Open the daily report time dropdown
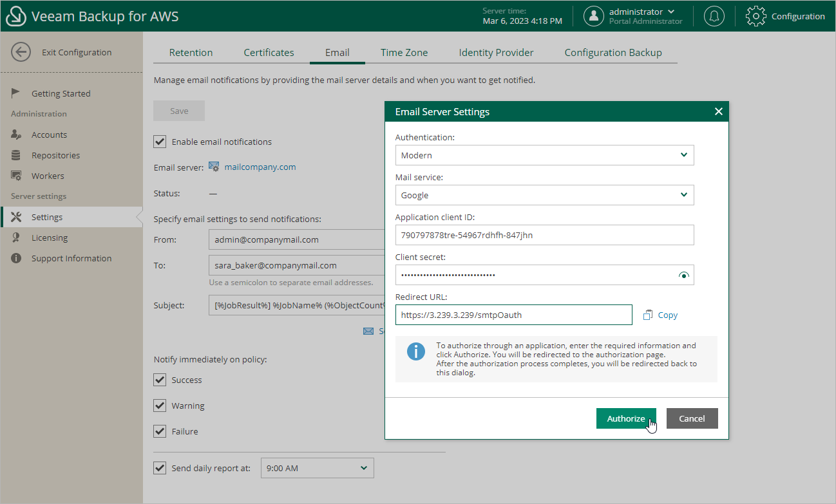Image resolution: width=836 pixels, height=504 pixels. pos(317,468)
